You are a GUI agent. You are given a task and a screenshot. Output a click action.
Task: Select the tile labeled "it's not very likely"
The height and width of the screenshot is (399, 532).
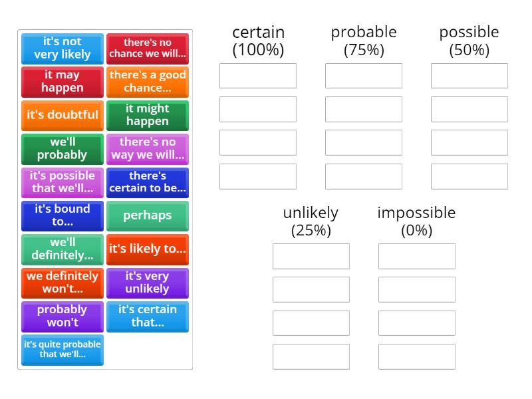pyautogui.click(x=62, y=49)
